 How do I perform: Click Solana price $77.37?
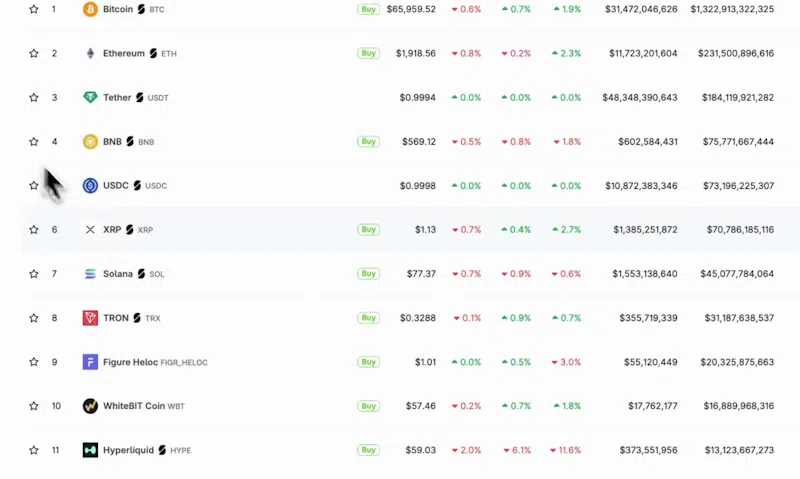click(421, 274)
